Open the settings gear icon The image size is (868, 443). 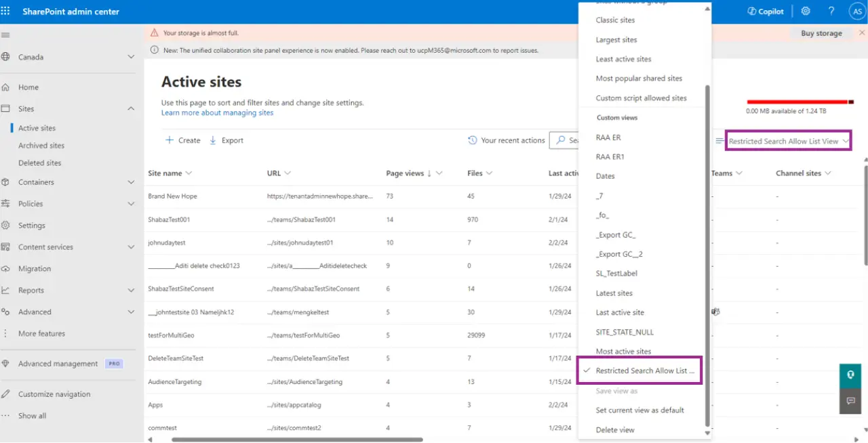(806, 12)
